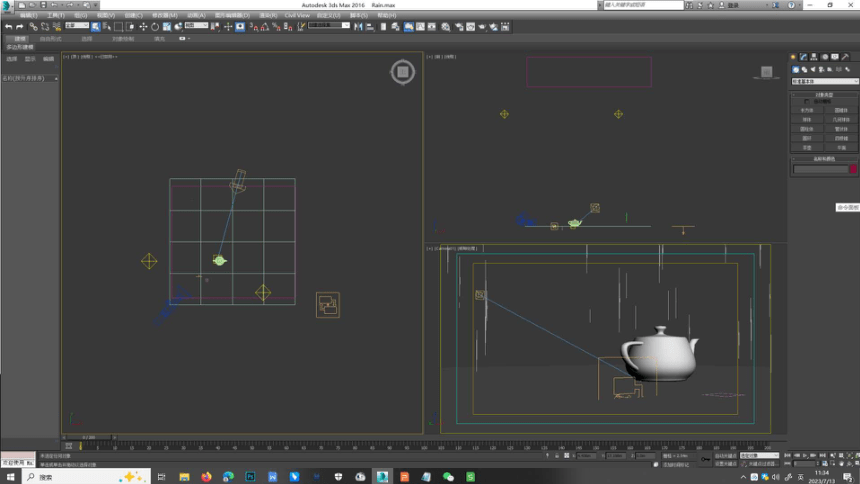Choose the Rectangular Selection Region tool

[118, 26]
